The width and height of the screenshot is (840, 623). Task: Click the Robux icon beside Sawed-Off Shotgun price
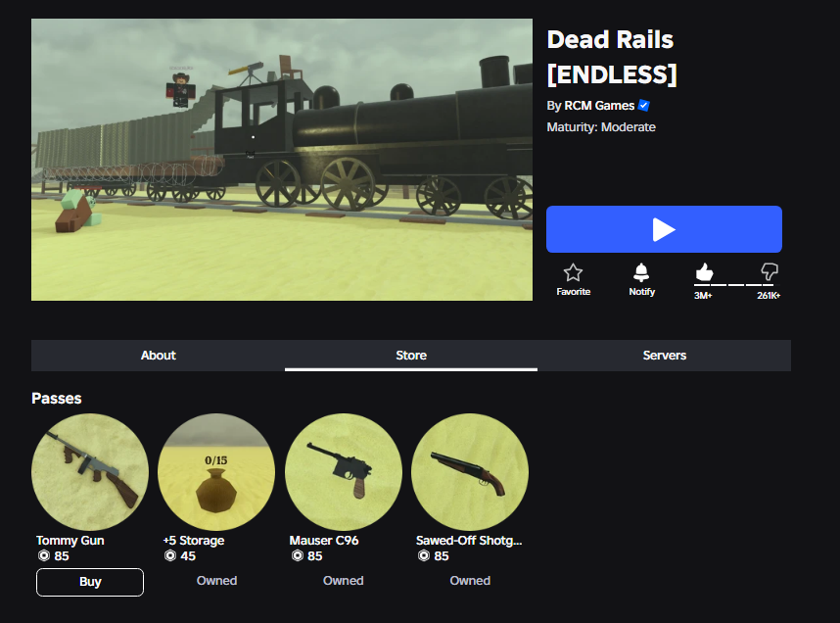tap(424, 556)
